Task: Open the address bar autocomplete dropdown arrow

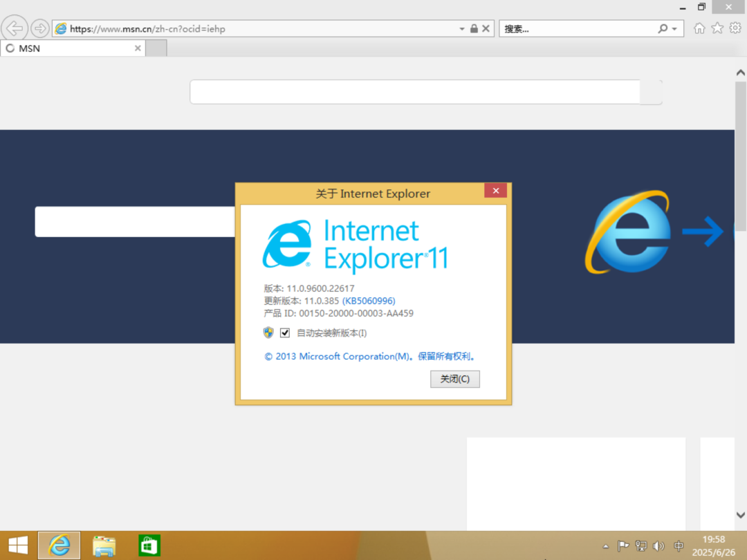Action: tap(461, 29)
